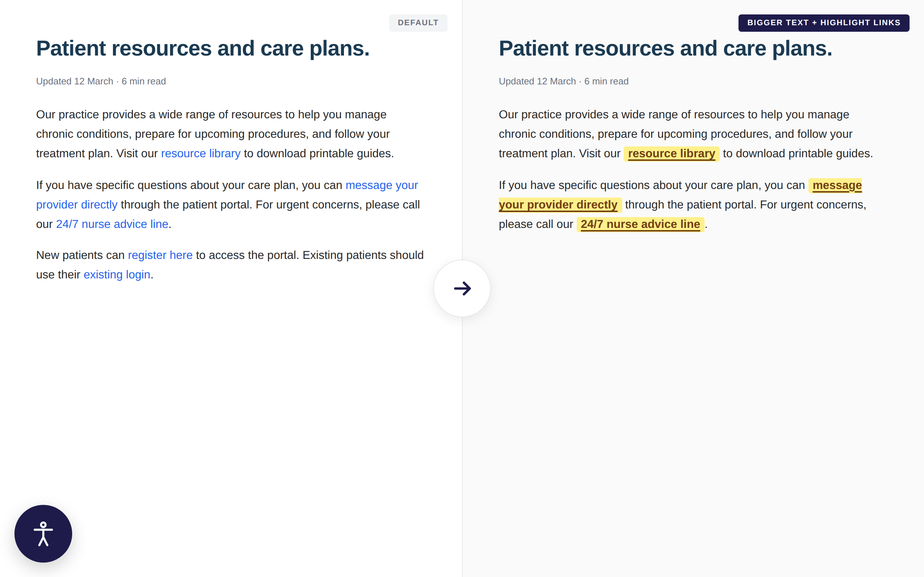Open the accessibility widget button
Image resolution: width=924 pixels, height=577 pixels.
point(43,533)
